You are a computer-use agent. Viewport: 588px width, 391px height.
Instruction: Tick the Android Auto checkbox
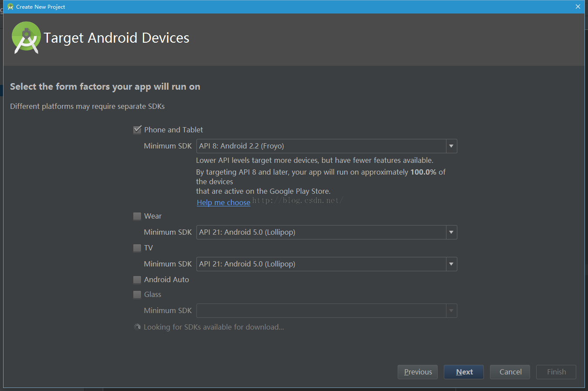[137, 280]
